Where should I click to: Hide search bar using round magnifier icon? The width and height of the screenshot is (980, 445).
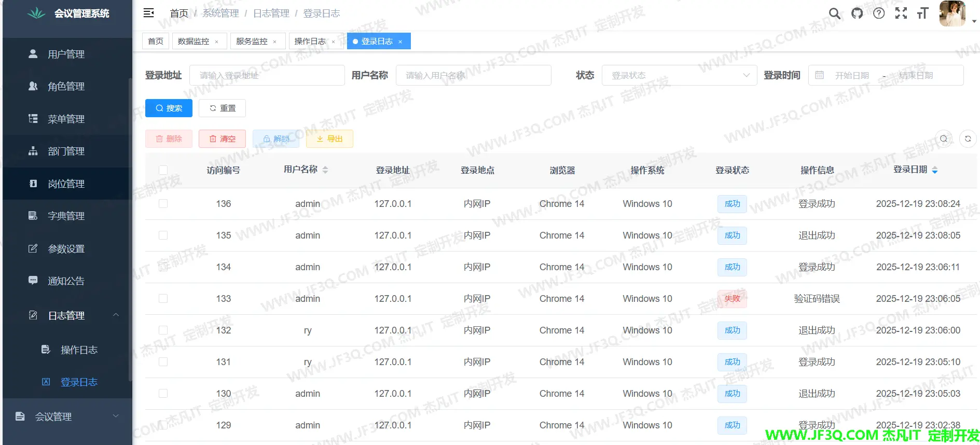(944, 138)
